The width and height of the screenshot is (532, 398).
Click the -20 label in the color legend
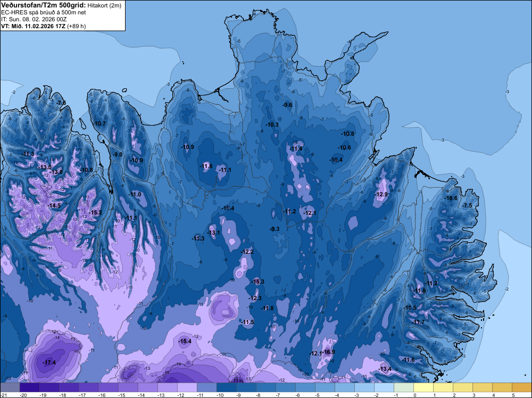click(x=23, y=395)
